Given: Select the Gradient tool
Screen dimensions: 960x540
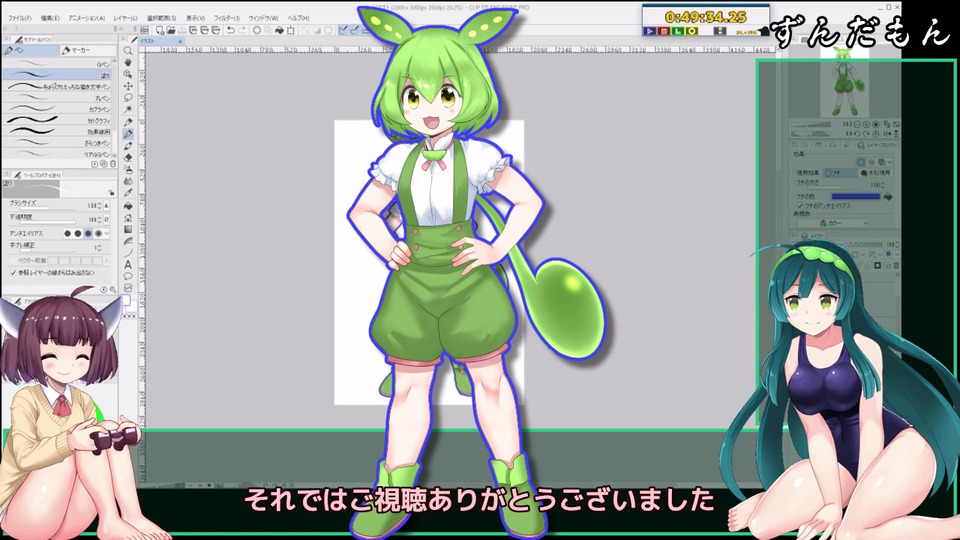Looking at the screenshot, I should 128,229.
